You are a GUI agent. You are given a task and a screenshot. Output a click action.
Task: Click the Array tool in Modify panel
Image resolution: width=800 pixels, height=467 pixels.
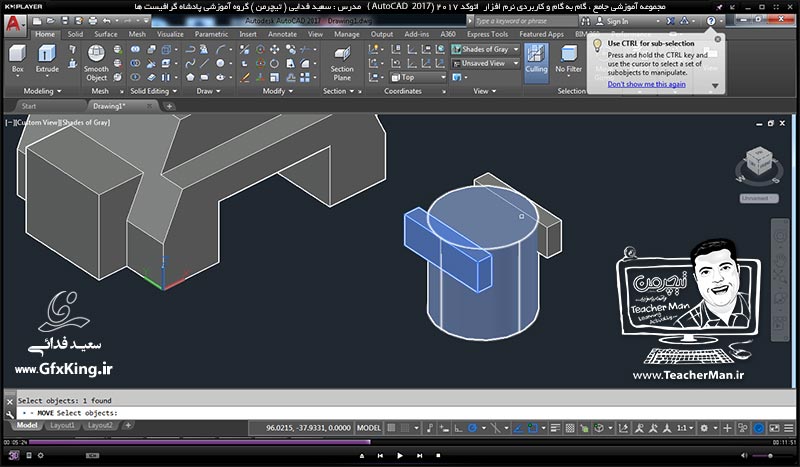click(x=305, y=77)
